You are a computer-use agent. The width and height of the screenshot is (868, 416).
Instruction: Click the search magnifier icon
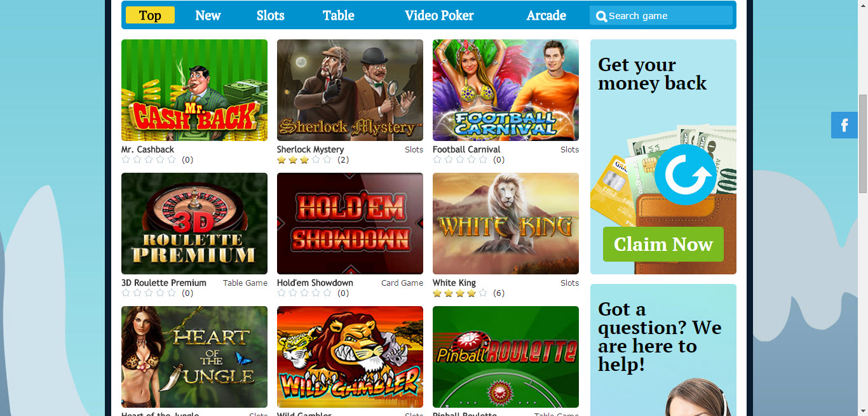click(601, 17)
